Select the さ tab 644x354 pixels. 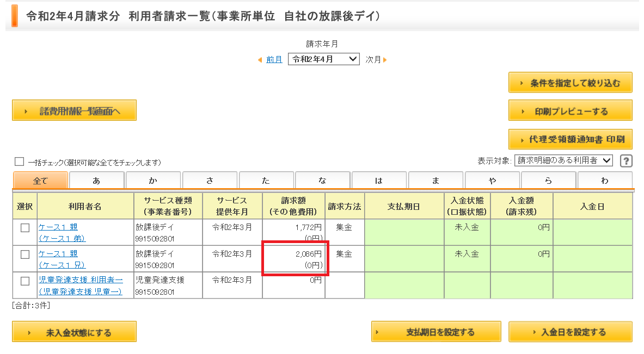(x=210, y=181)
